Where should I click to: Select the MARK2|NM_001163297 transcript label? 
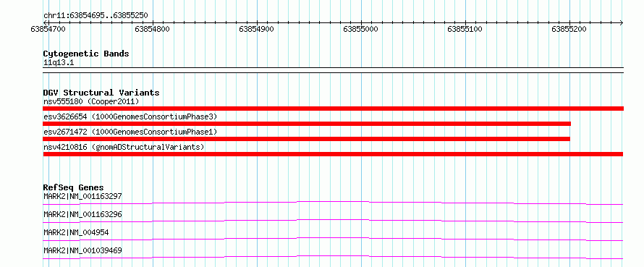pos(82,196)
